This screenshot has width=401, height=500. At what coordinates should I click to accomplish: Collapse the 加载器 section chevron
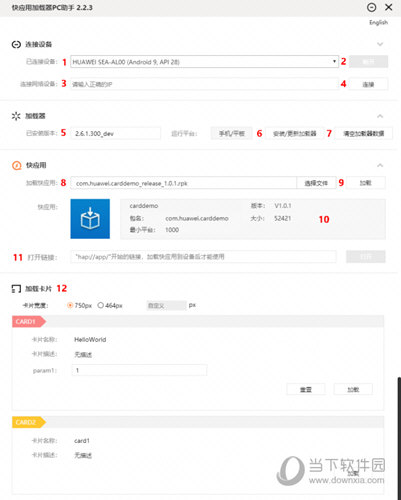(380, 116)
